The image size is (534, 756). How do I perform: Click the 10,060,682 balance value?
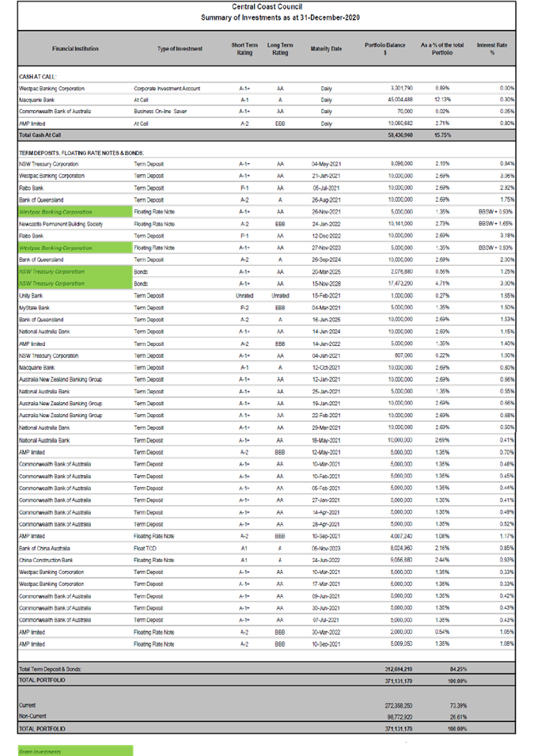(x=400, y=123)
